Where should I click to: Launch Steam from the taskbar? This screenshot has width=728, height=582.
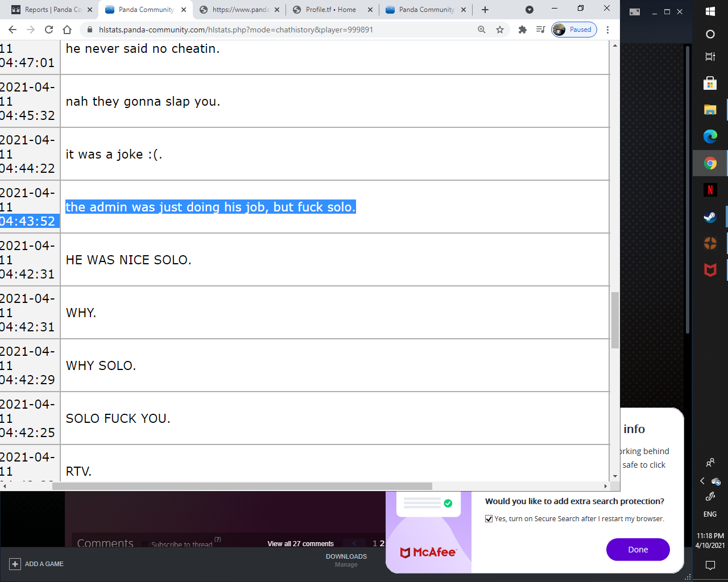(x=710, y=217)
